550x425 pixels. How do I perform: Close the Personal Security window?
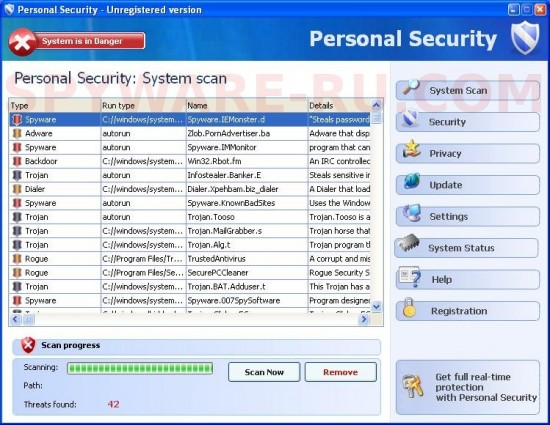click(540, 9)
